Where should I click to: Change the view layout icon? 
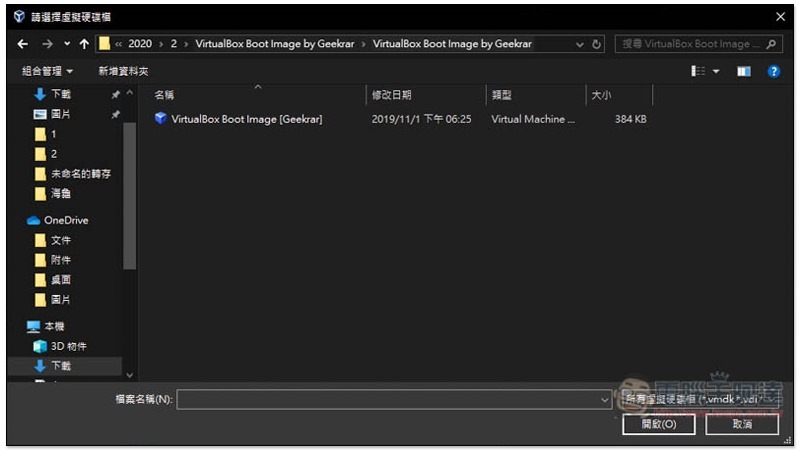pyautogui.click(x=698, y=71)
